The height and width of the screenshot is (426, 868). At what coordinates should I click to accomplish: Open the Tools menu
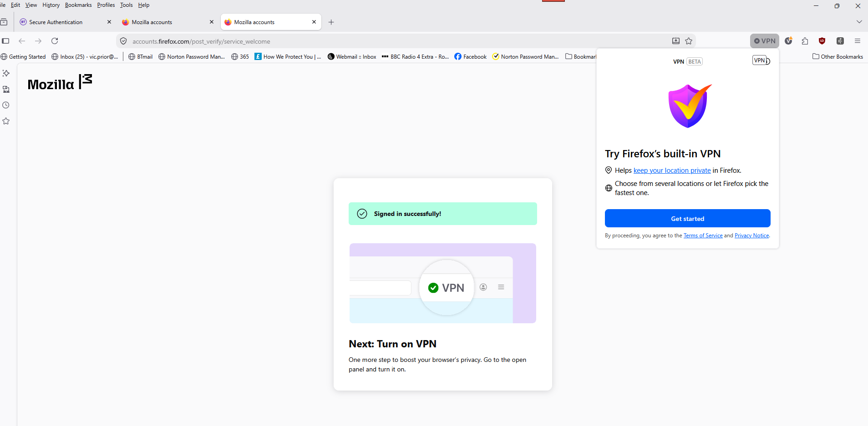click(127, 5)
